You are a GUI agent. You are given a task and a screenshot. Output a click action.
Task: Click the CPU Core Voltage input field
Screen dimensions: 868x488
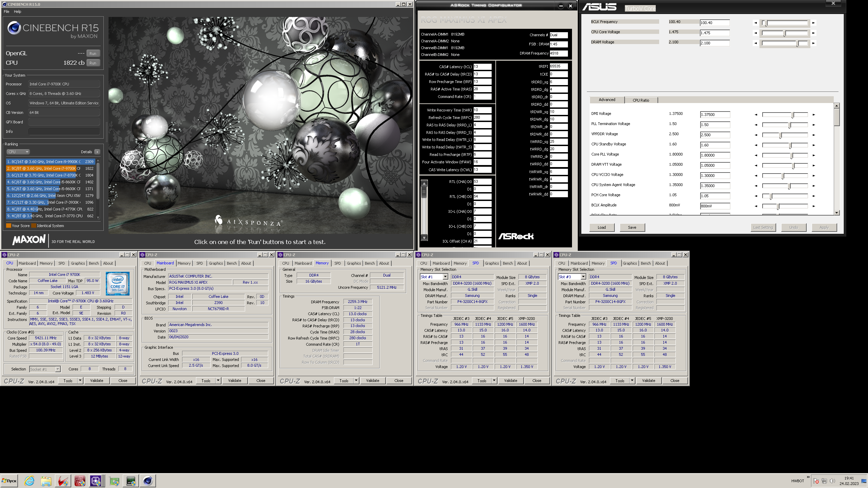pos(715,33)
